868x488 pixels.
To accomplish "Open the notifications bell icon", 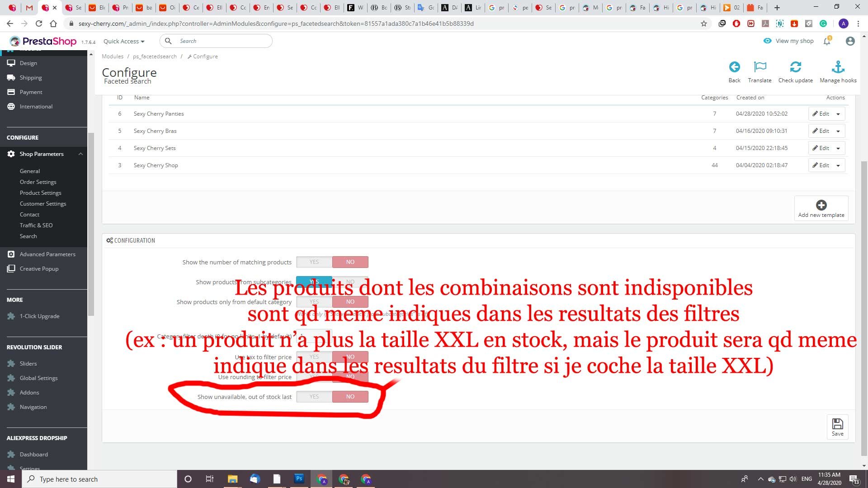I will [x=827, y=41].
